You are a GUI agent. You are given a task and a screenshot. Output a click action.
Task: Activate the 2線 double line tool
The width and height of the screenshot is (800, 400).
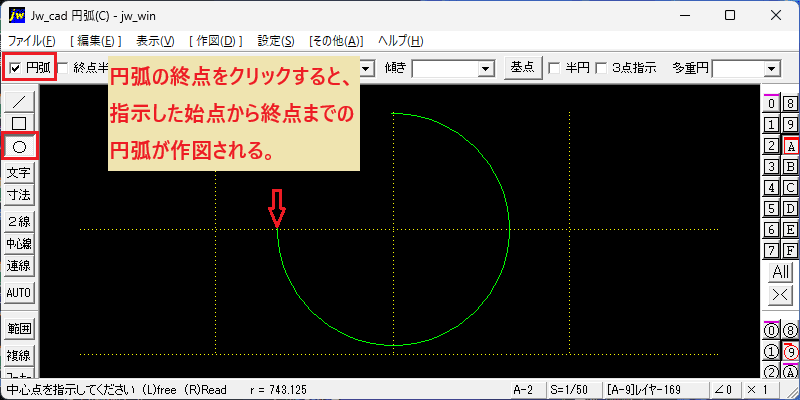(x=19, y=221)
